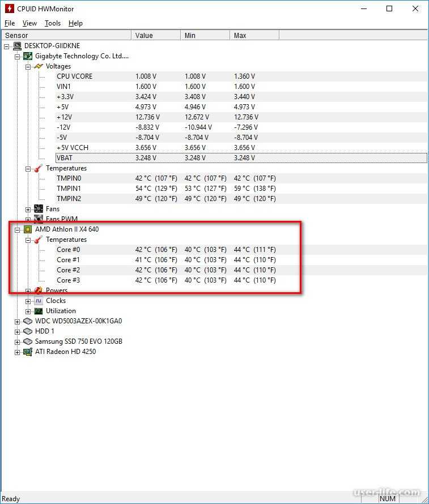Click the NUM indicator in status bar
Viewport: 429px width, 504px height.
[x=388, y=498]
